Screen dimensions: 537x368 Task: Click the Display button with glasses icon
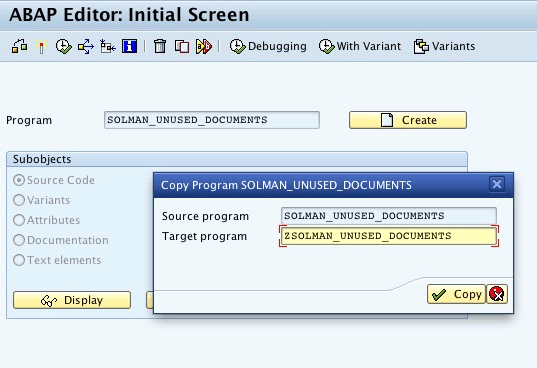pyautogui.click(x=72, y=300)
